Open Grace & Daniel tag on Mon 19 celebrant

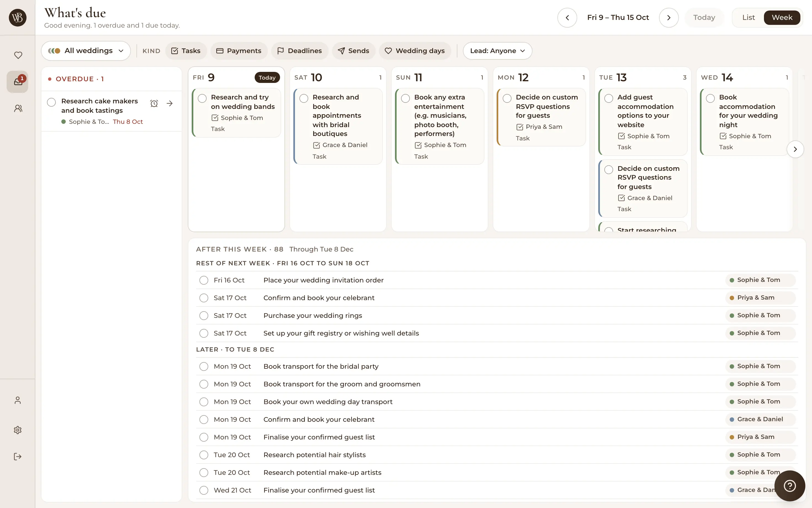760,419
